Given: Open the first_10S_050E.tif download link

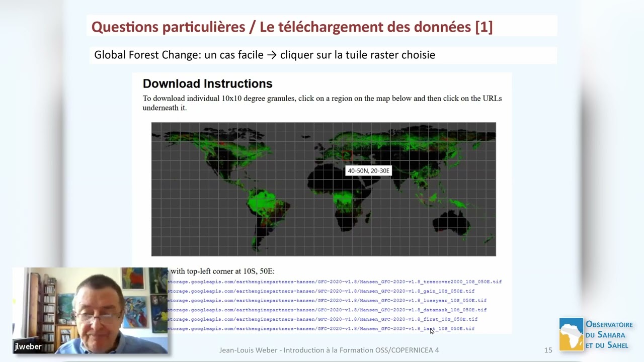Looking at the screenshot, I should (x=323, y=319).
